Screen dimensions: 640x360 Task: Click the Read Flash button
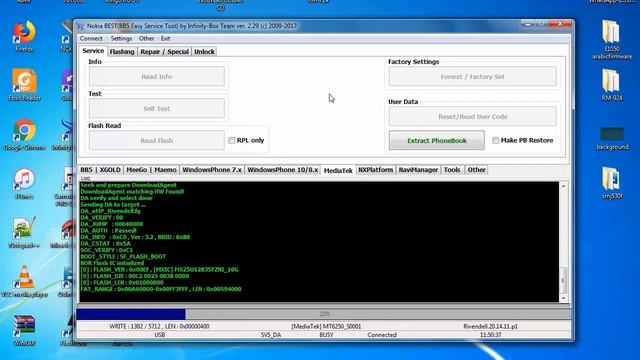[157, 140]
